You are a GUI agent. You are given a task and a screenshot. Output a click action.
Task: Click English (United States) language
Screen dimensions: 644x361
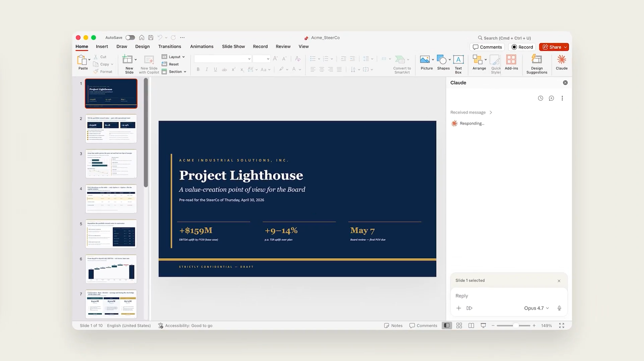[129, 325]
